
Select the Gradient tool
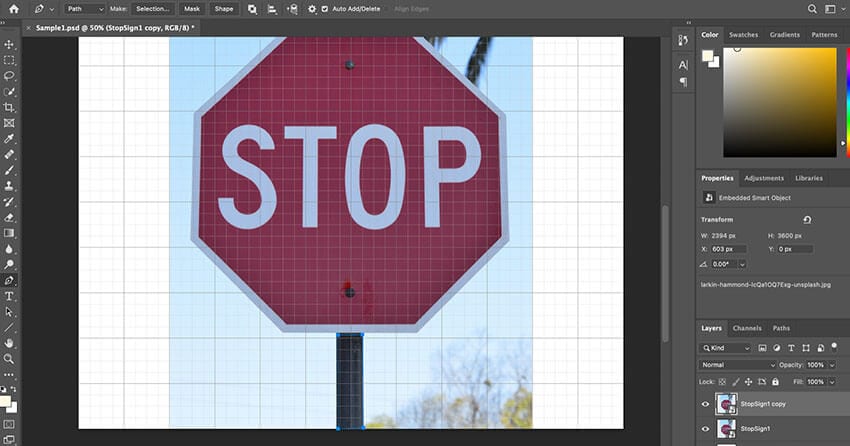(9, 233)
